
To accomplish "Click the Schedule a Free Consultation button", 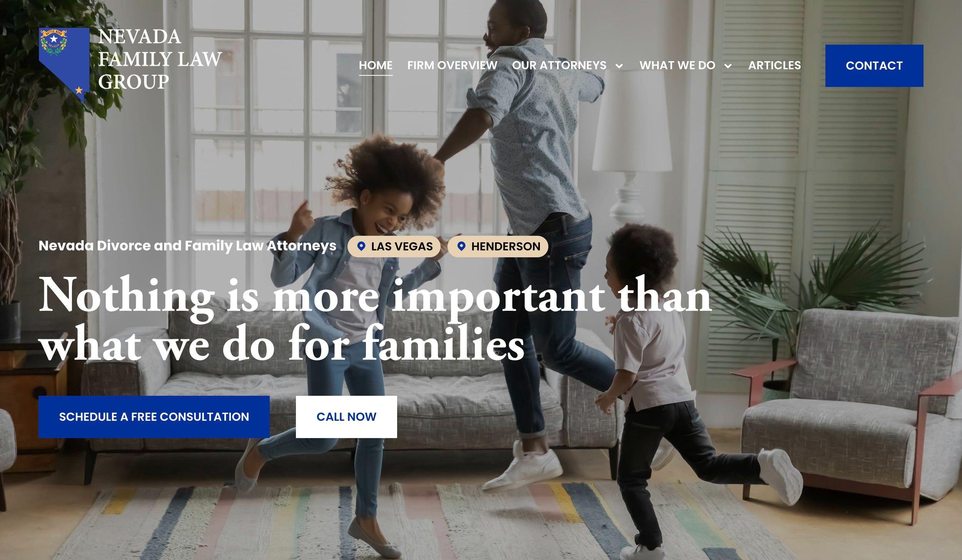I will (154, 416).
